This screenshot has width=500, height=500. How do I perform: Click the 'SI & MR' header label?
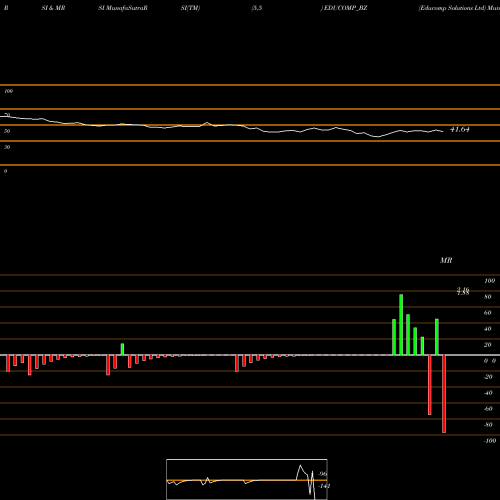[x=53, y=8]
